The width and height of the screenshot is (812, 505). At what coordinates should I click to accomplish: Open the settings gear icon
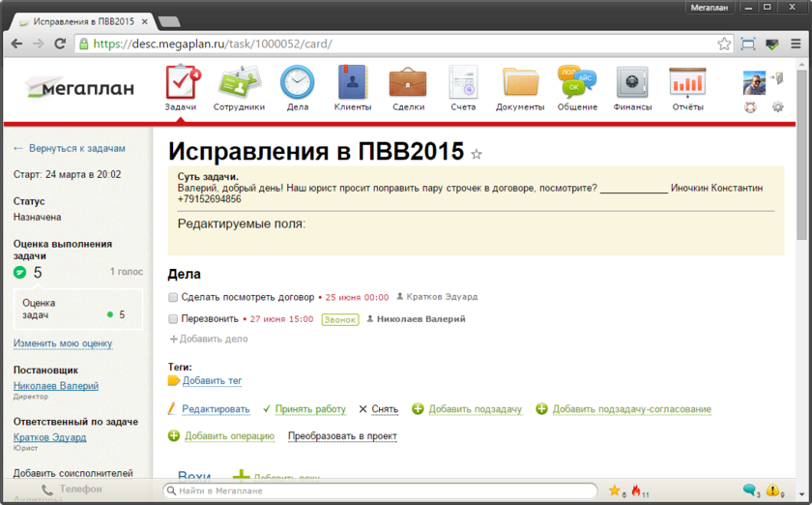[777, 107]
